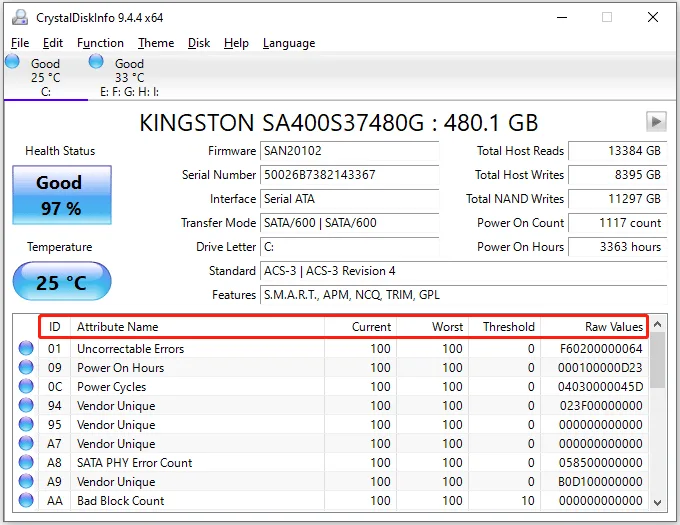Click the status dot for Power Cycles
Viewport: 680px width, 525px height.
click(x=26, y=387)
